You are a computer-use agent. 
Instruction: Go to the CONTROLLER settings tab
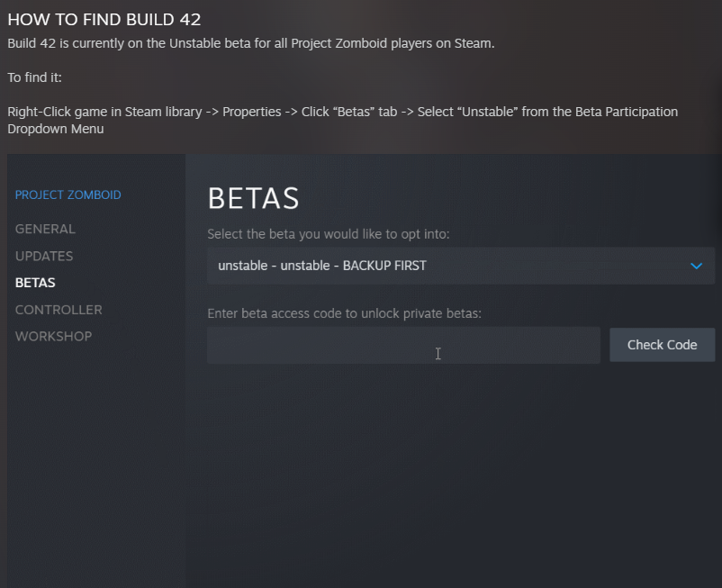59,310
